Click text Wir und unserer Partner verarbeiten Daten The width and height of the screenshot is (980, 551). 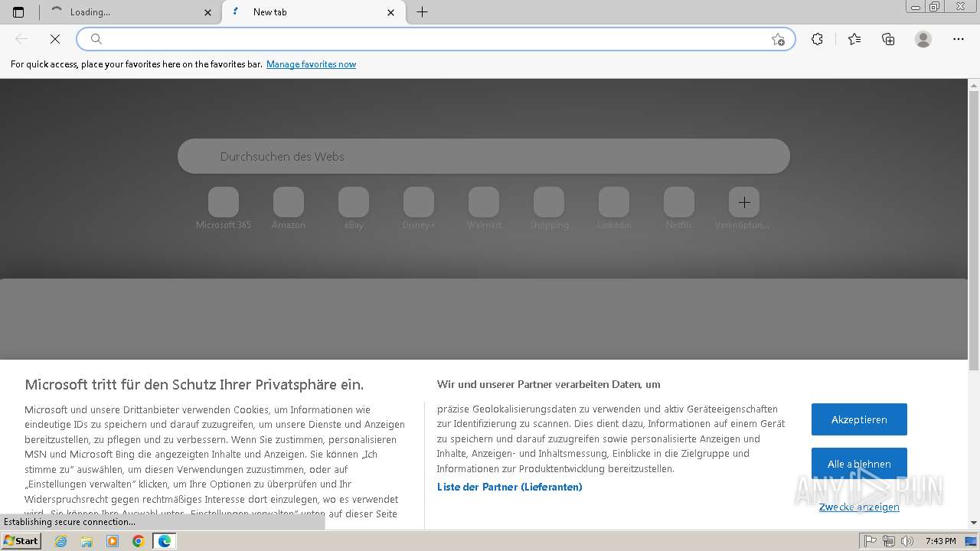(x=548, y=384)
